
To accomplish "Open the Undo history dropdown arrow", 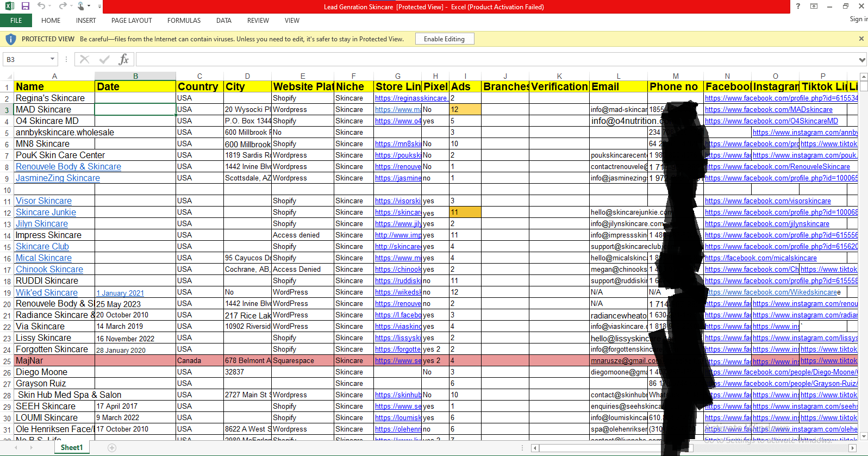I will click(x=50, y=7).
